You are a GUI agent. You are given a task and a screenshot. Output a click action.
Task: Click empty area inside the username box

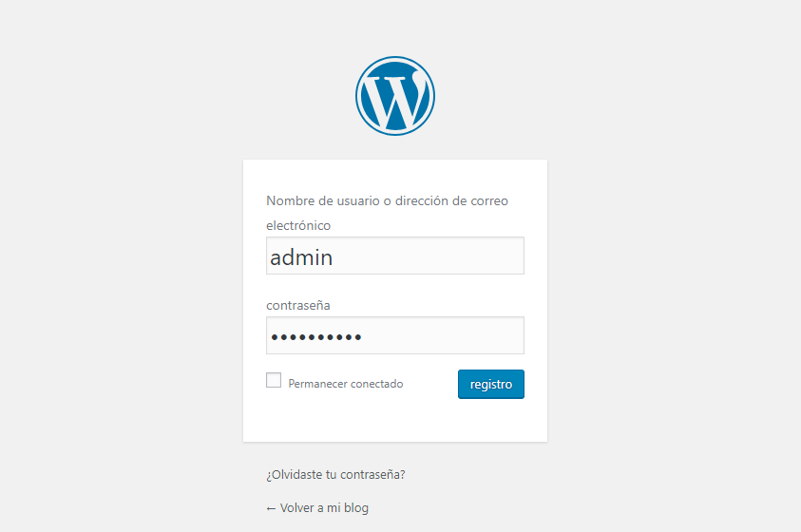(x=434, y=256)
